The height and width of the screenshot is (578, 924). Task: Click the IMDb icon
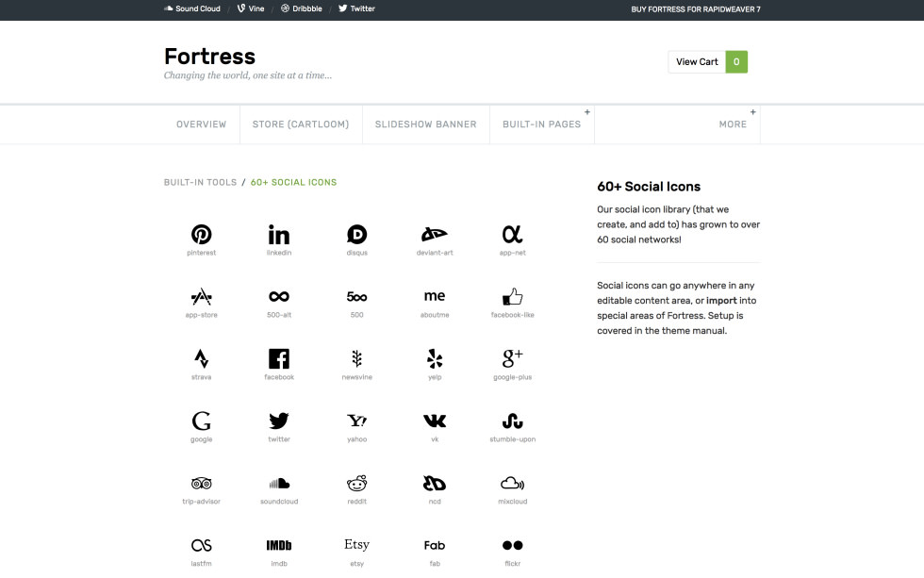click(x=279, y=546)
